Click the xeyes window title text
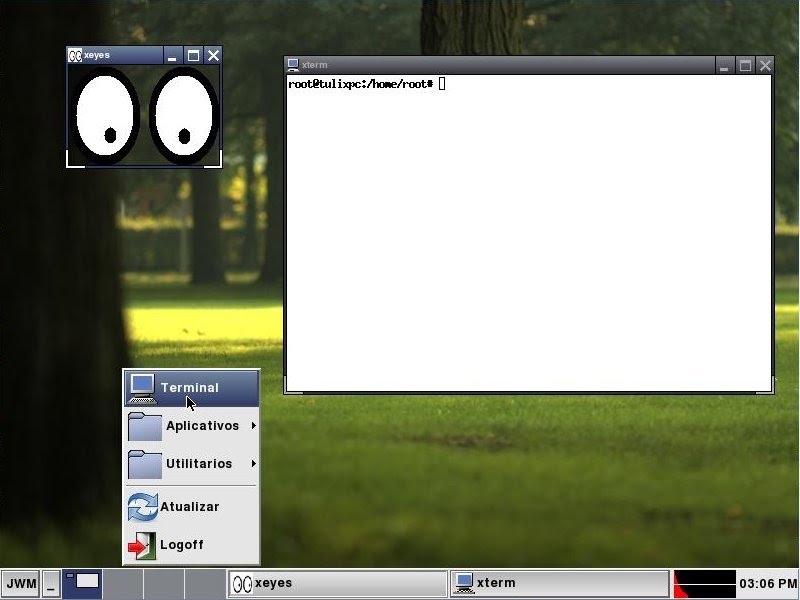Viewport: 800px width, 600px height. point(97,55)
